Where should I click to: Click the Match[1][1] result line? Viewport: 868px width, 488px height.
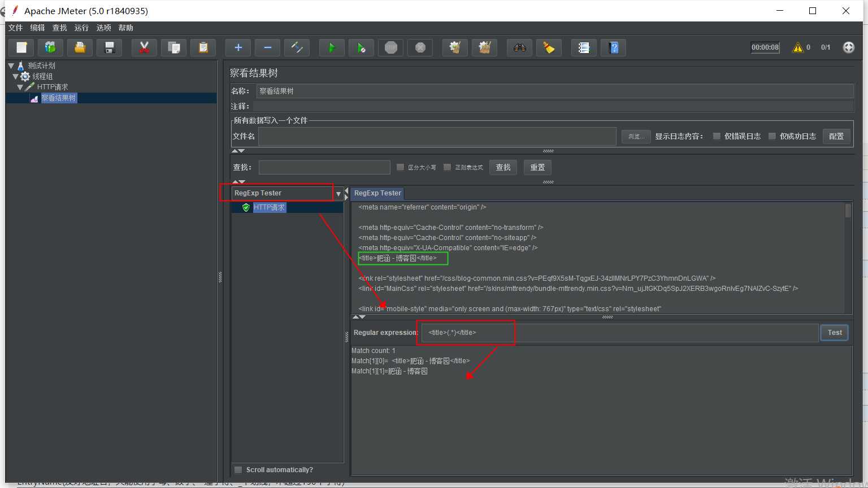pos(389,371)
